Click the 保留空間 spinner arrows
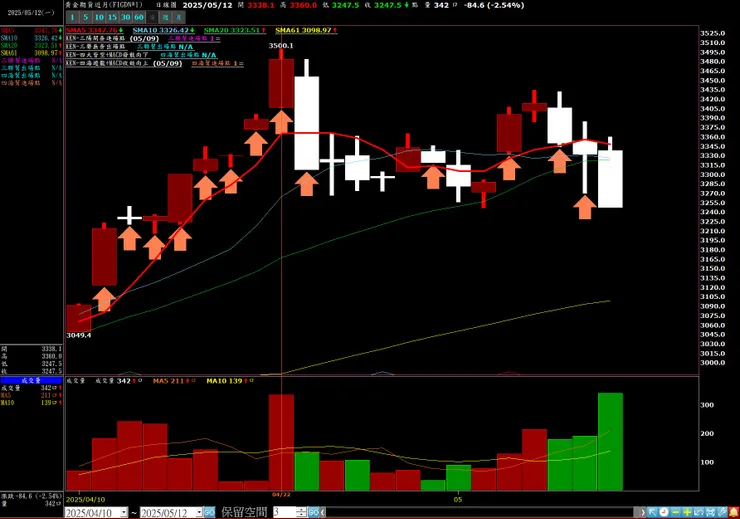This screenshot has height=519, width=740. tap(302, 512)
